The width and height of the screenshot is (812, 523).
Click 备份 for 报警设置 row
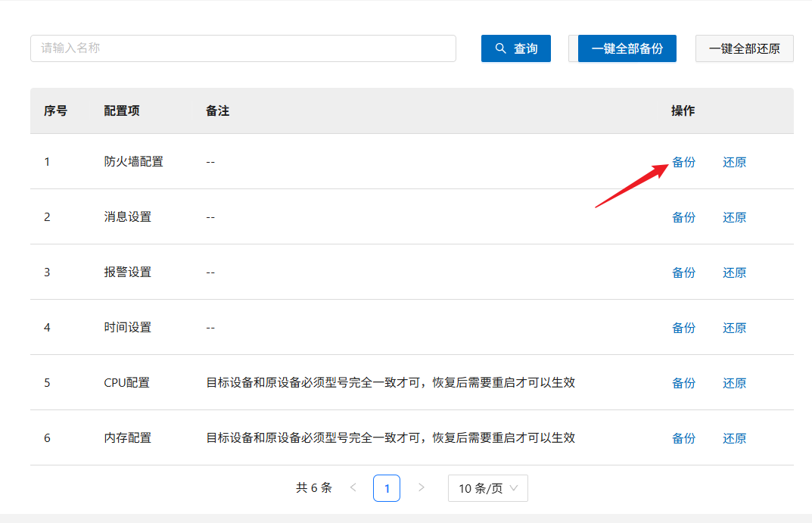(x=683, y=272)
